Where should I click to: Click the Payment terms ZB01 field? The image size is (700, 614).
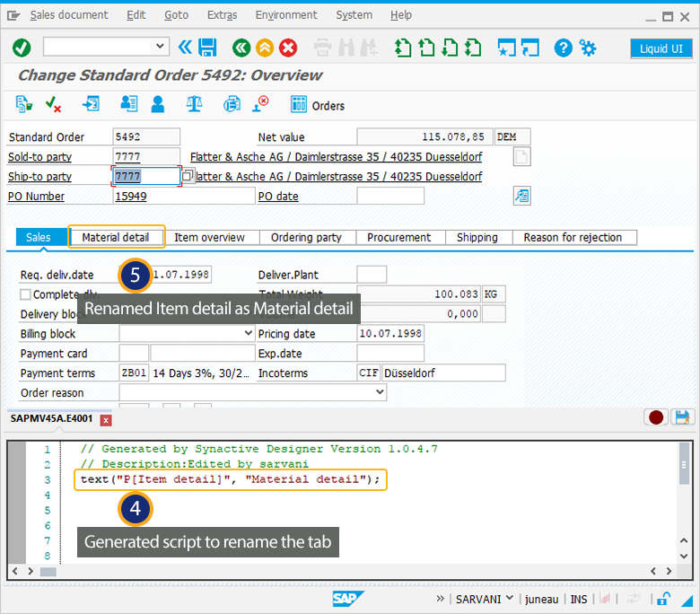point(134,373)
